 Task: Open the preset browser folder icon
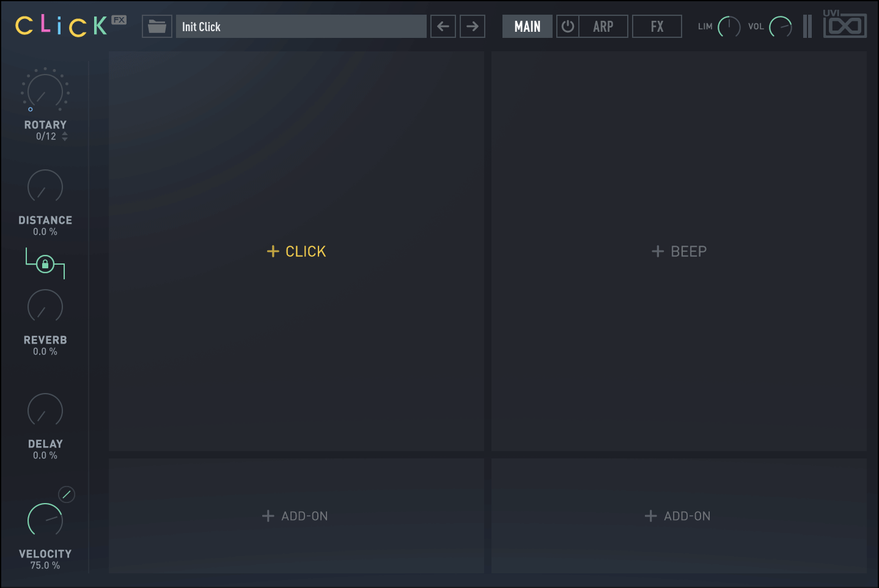(157, 26)
